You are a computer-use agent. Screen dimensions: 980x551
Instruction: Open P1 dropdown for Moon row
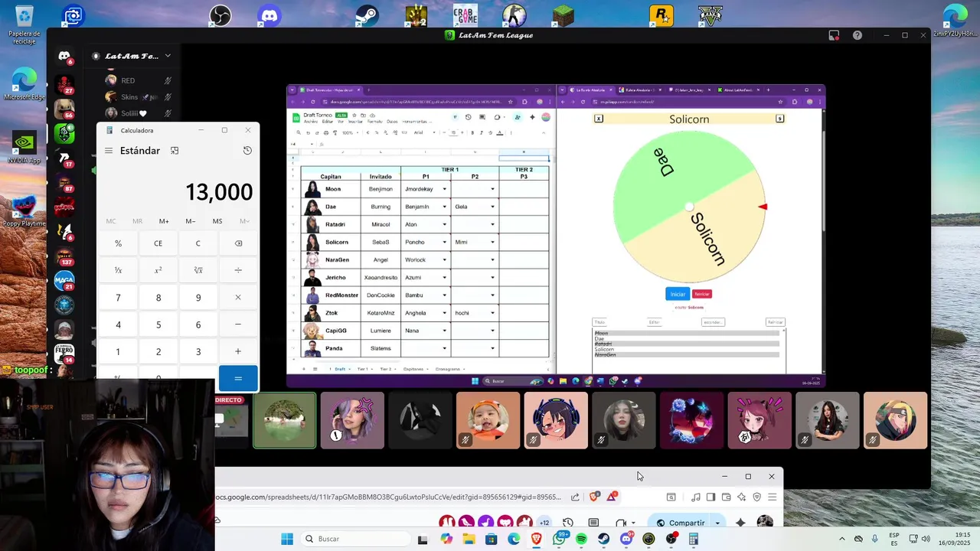[444, 189]
